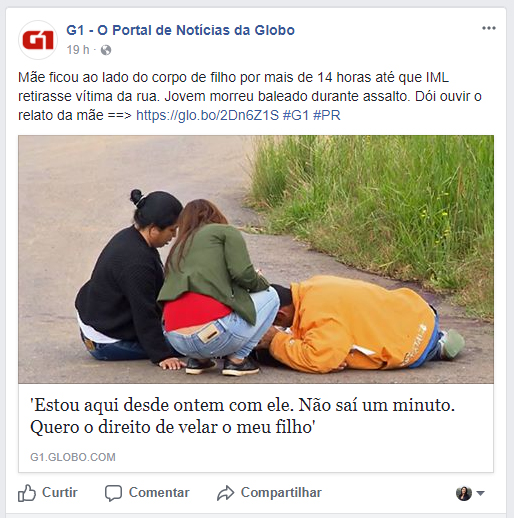The height and width of the screenshot is (518, 514).
Task: Click the Compartilhar button text
Action: pos(281,492)
